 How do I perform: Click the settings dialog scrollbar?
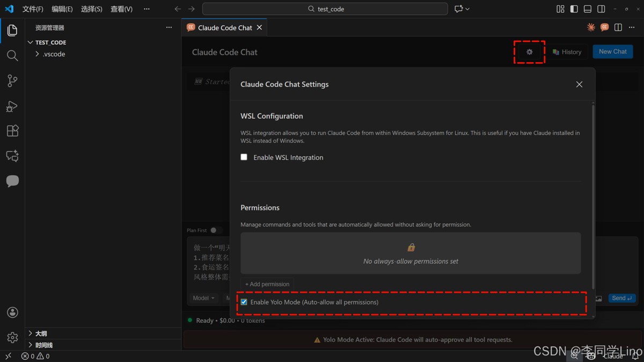point(593,196)
